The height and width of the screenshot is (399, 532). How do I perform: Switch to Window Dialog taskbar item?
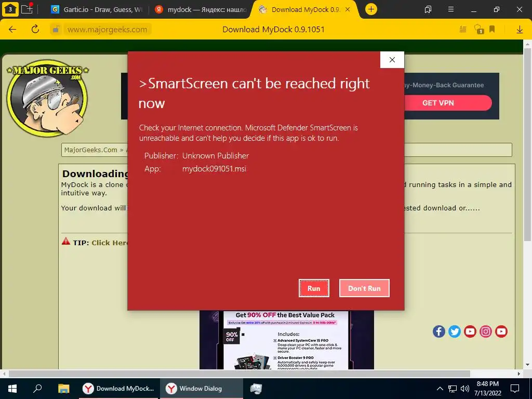tap(202, 389)
